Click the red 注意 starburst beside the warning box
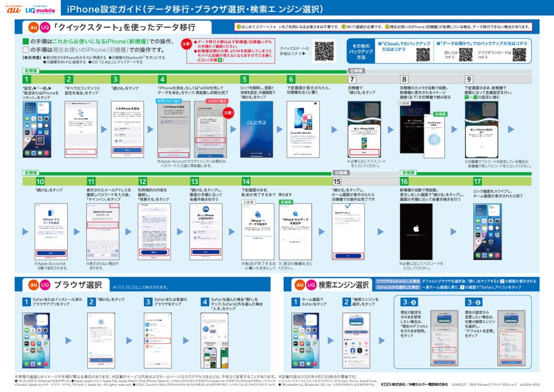 (186, 44)
